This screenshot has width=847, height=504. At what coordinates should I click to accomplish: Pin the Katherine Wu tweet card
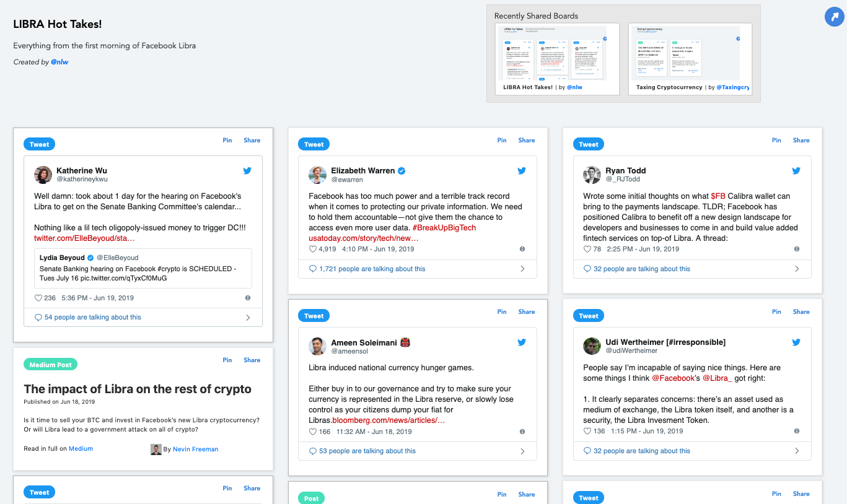coord(227,141)
